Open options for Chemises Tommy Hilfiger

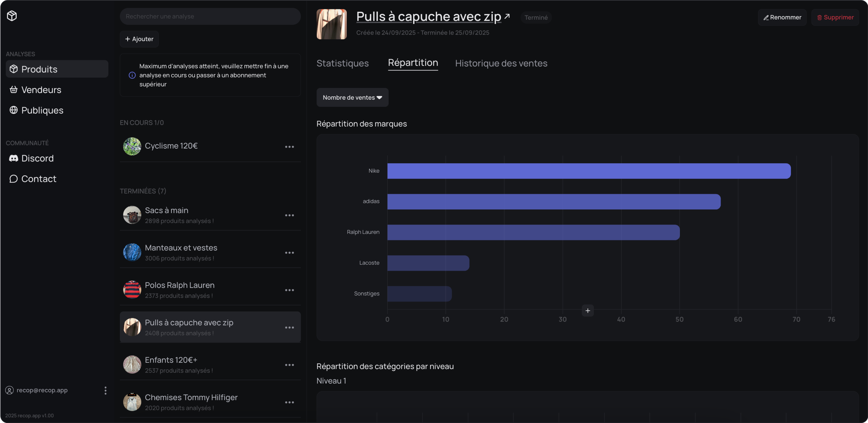[289, 402]
